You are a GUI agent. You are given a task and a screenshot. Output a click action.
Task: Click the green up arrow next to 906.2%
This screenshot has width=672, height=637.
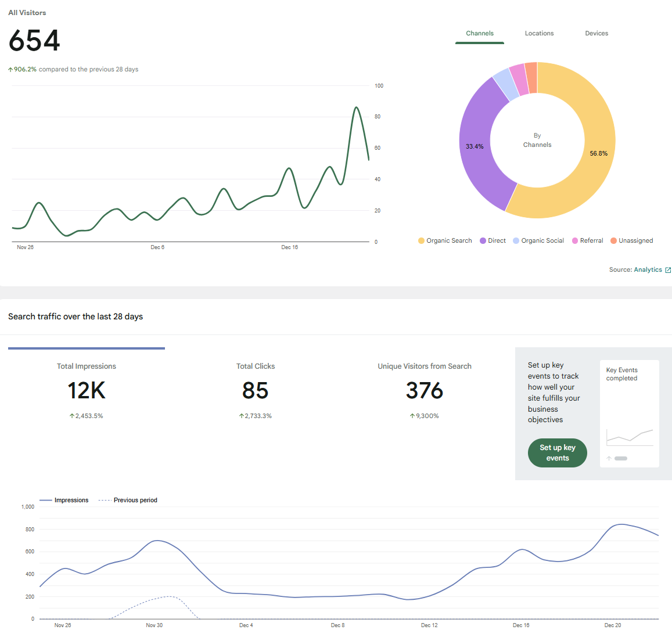pyautogui.click(x=10, y=69)
